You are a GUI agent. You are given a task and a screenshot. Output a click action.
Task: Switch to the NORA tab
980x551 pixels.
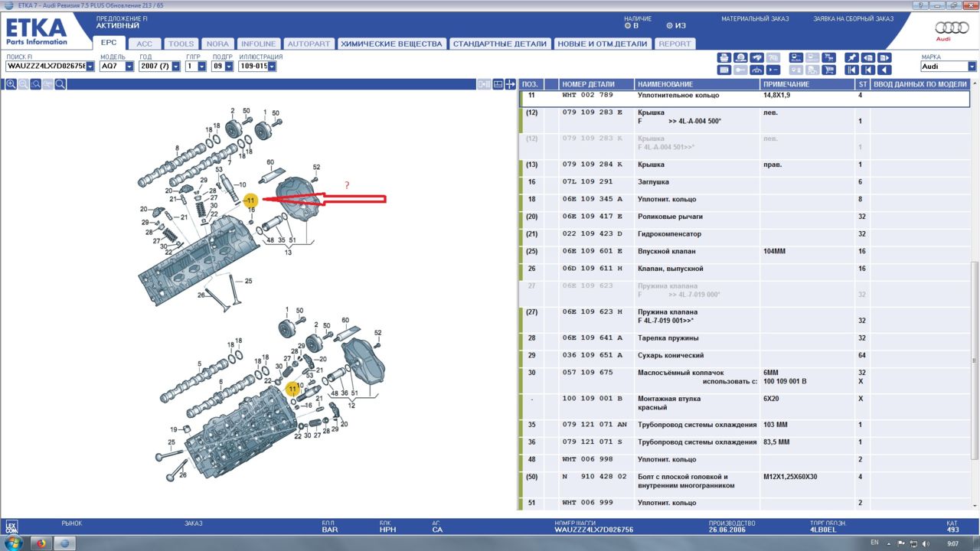(217, 44)
